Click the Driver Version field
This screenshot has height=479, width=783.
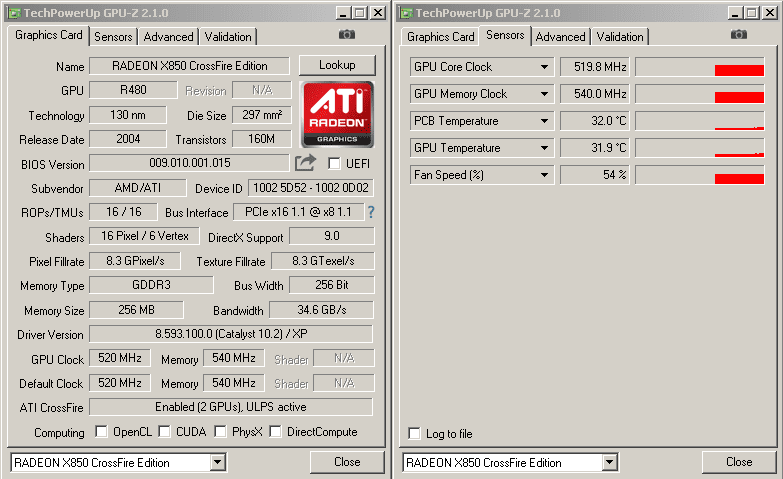231,334
